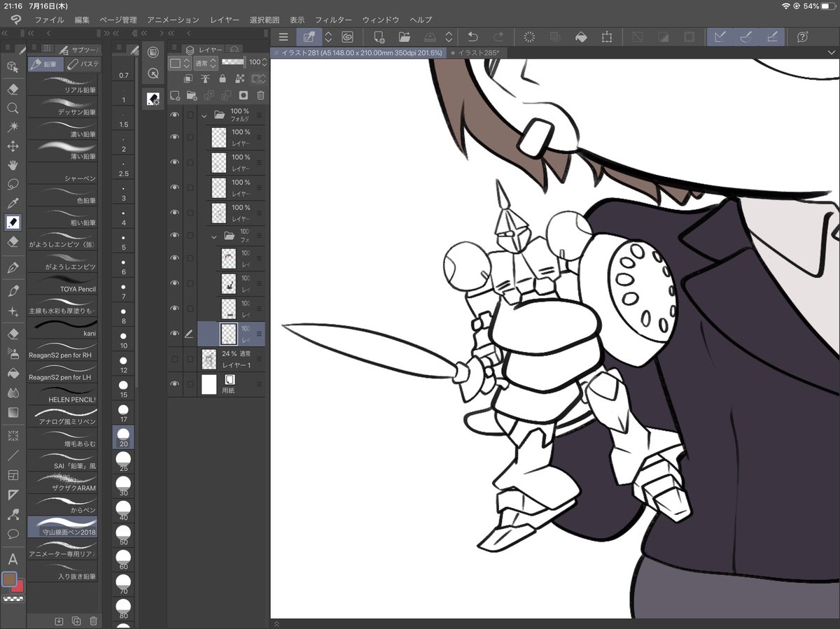Select the Decoration sparkle tool
Image resolution: width=840 pixels, height=629 pixels.
point(13,311)
